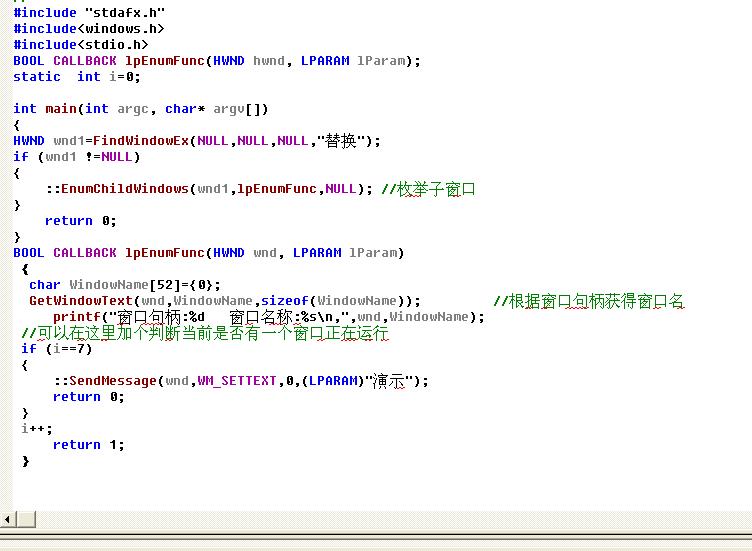Click comment //根据窗口句柄获得窗口名

pyautogui.click(x=589, y=301)
